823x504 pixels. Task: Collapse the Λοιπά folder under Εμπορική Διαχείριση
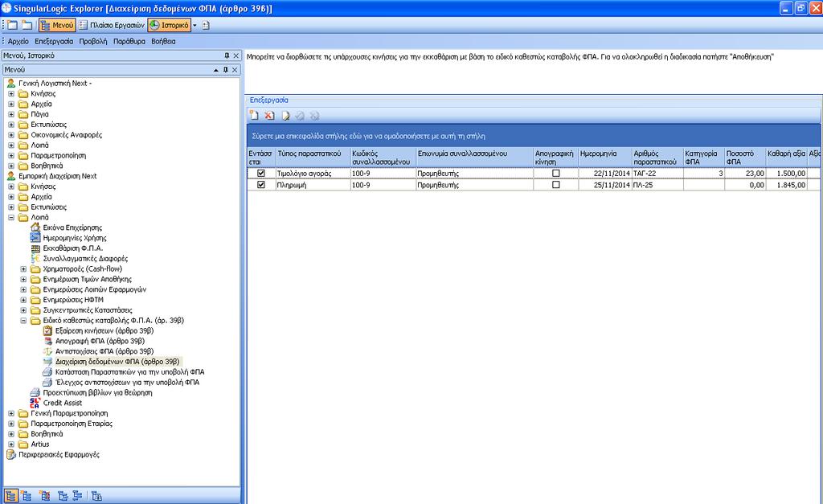[11, 217]
